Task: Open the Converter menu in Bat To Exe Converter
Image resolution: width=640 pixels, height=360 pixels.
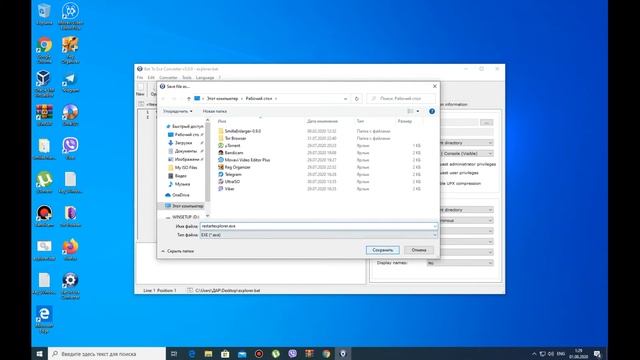Action: (x=168, y=78)
